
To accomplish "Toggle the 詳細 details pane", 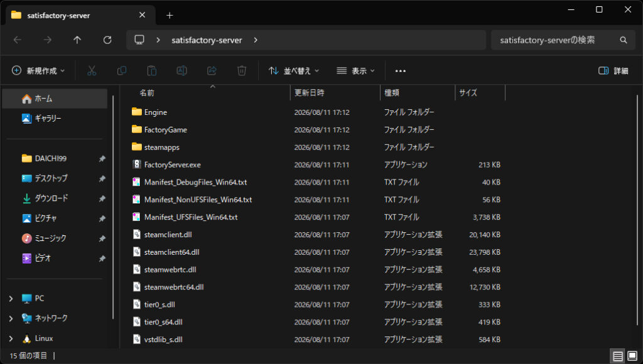I will tap(613, 71).
